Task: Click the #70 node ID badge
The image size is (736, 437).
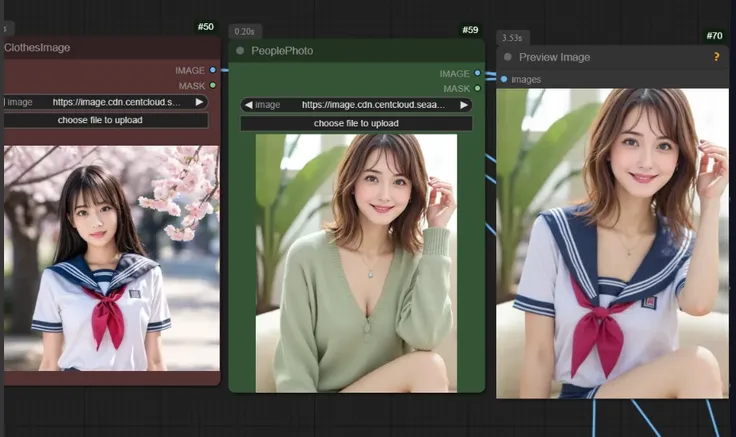Action: 714,36
